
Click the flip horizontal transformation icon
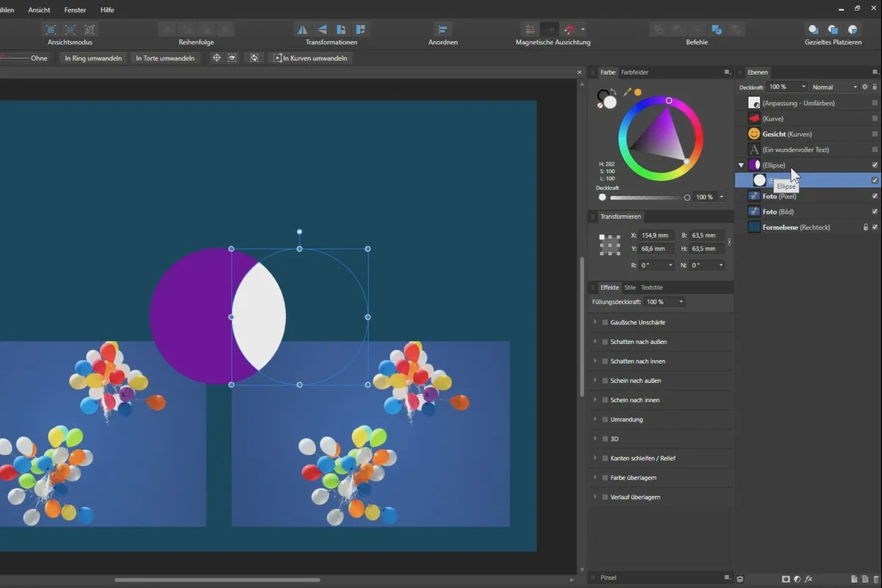(303, 29)
